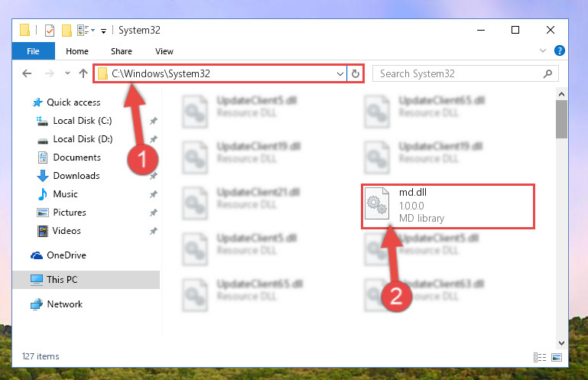Go back with the left arrow

pos(27,73)
